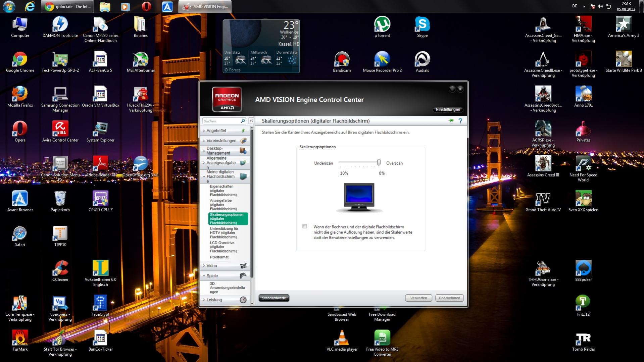Click the Verwerfen button
644x362 pixels.
point(418,298)
